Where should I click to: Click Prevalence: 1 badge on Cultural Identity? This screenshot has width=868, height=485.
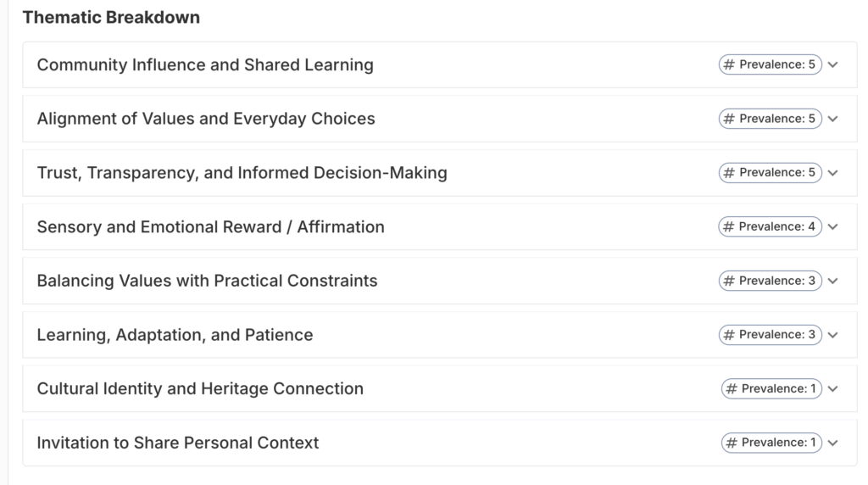tap(772, 389)
